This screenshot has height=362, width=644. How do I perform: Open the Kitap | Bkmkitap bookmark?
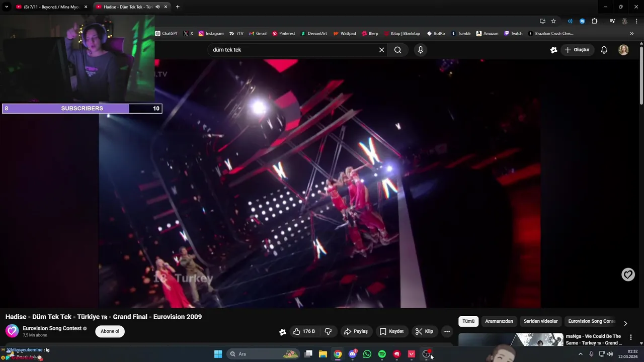(402, 34)
